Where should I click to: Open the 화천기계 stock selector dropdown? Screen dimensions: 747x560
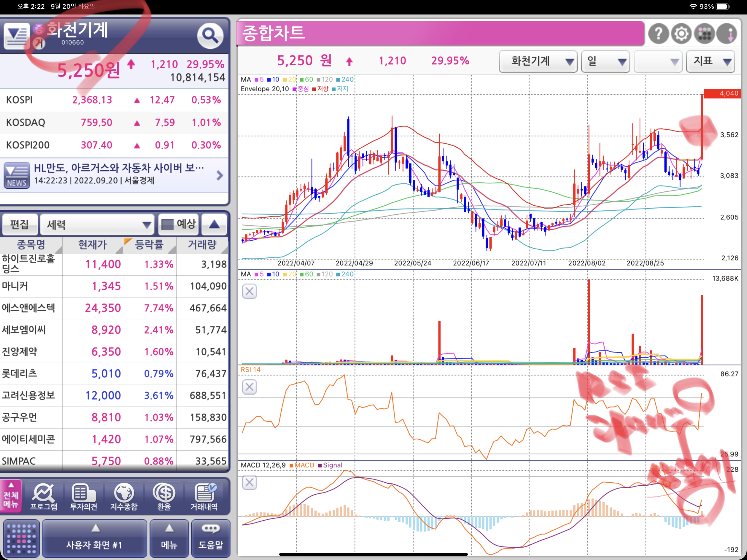coord(538,62)
